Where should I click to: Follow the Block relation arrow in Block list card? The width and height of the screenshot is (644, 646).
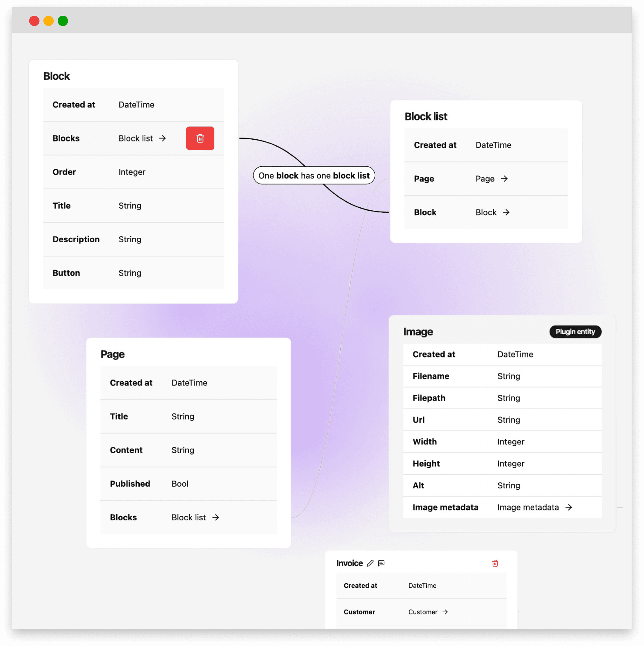point(506,212)
